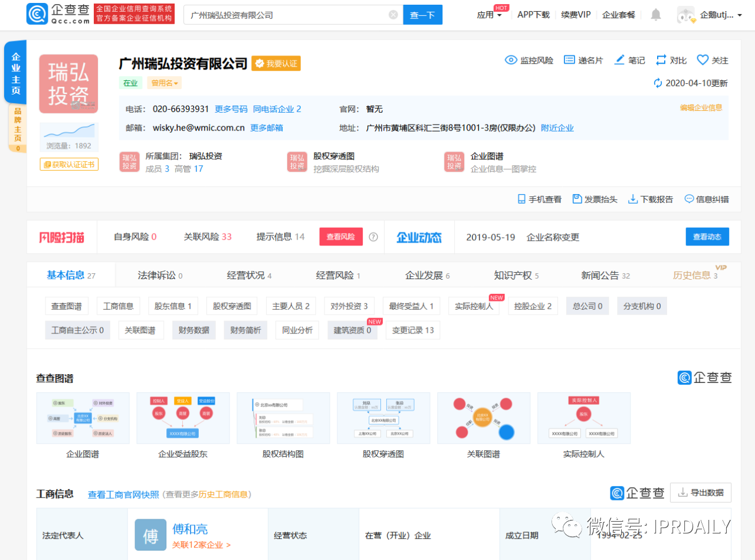Image resolution: width=755 pixels, height=560 pixels.
Task: Switch to the 新闻公告 tab
Action: click(606, 276)
